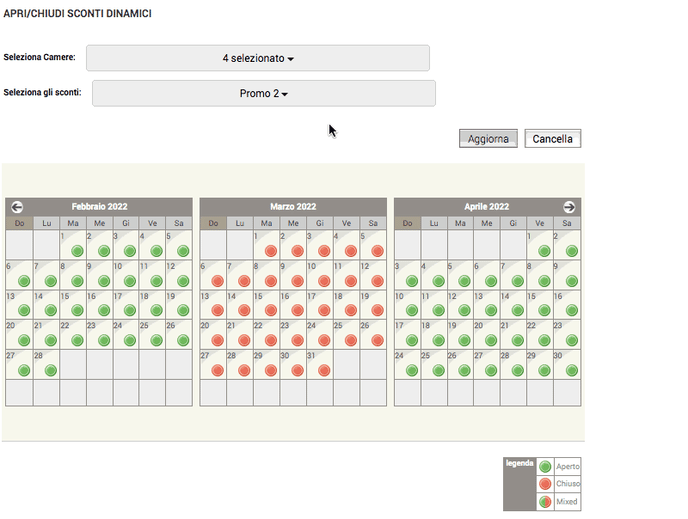The height and width of the screenshot is (519, 688).
Task: Toggle red status dot on March 15
Action: point(271,311)
